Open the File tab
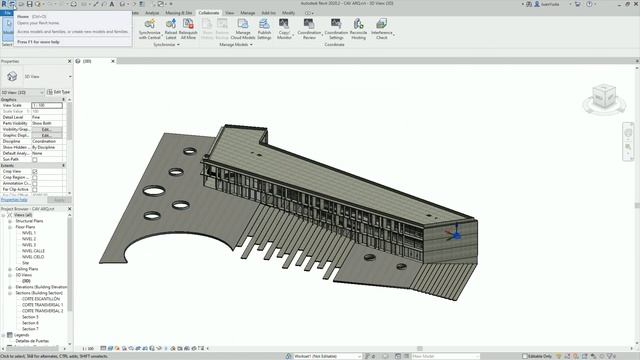The width and height of the screenshot is (640, 360). 7,13
